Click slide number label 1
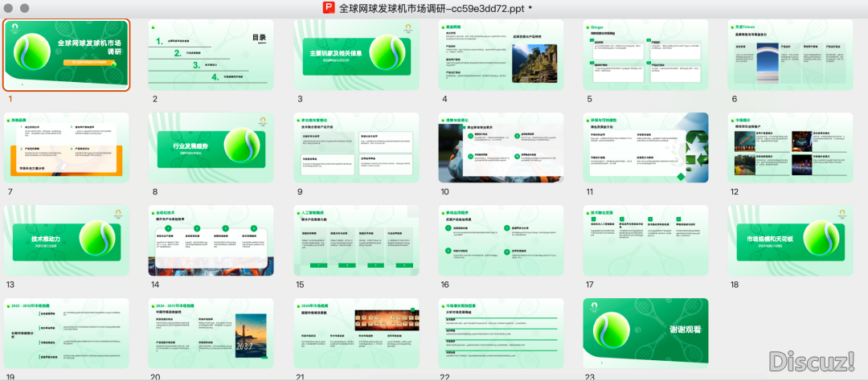 pyautogui.click(x=8, y=99)
